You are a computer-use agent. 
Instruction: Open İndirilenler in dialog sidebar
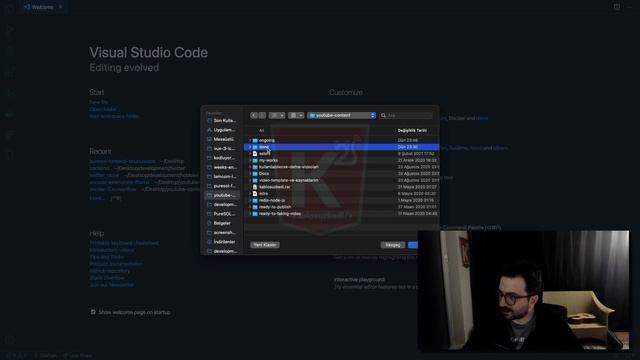tap(222, 242)
